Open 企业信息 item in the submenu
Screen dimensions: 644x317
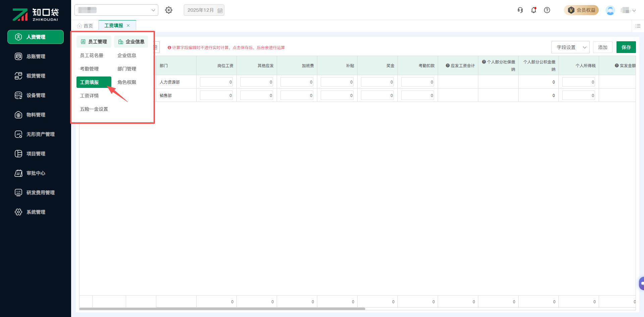click(127, 55)
